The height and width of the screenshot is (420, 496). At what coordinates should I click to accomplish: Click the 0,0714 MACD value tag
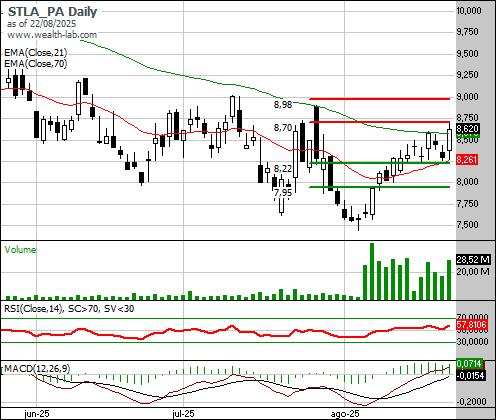point(469,363)
